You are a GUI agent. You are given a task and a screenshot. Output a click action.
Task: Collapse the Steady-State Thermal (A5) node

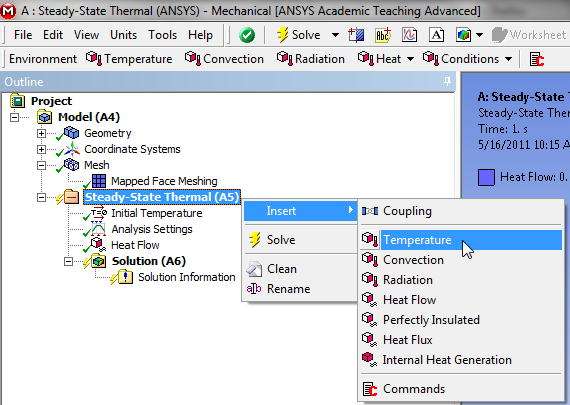coord(41,197)
